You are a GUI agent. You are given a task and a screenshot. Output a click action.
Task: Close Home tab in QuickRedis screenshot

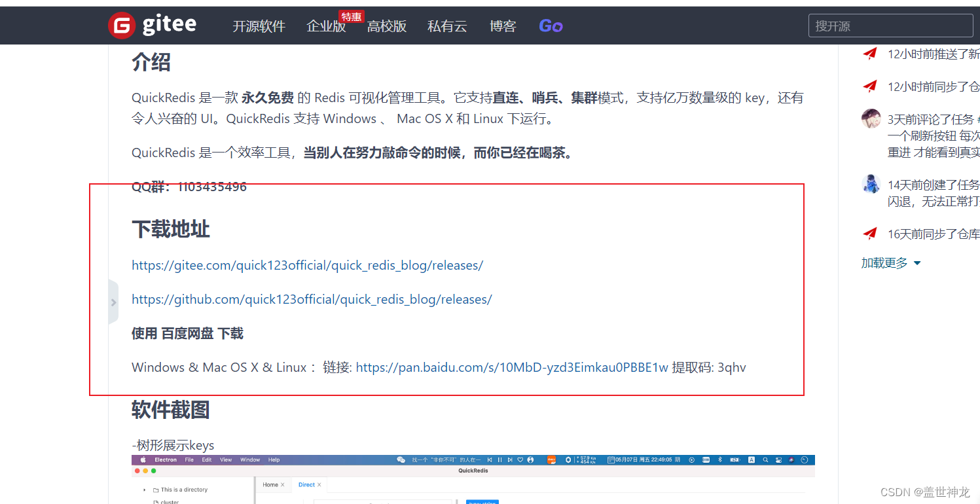[x=282, y=485]
